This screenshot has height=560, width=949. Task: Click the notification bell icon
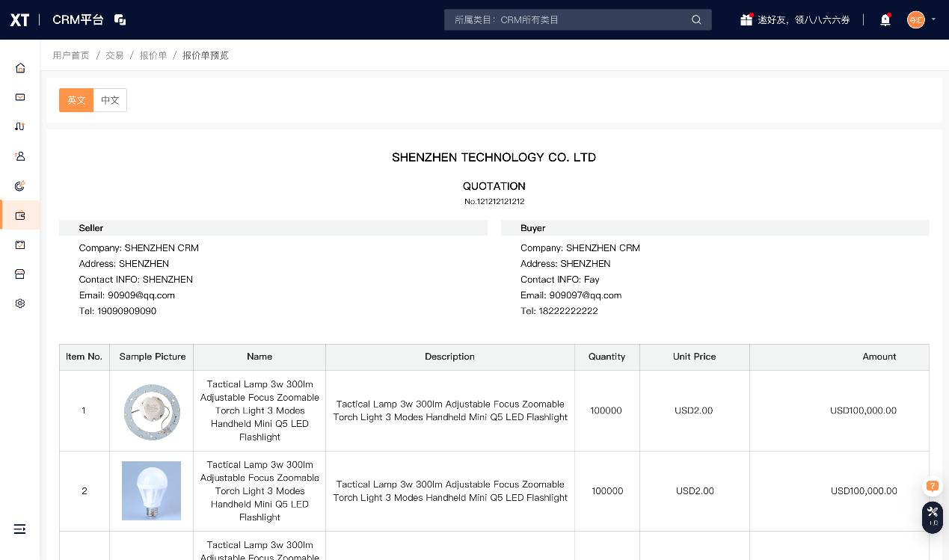(x=885, y=20)
